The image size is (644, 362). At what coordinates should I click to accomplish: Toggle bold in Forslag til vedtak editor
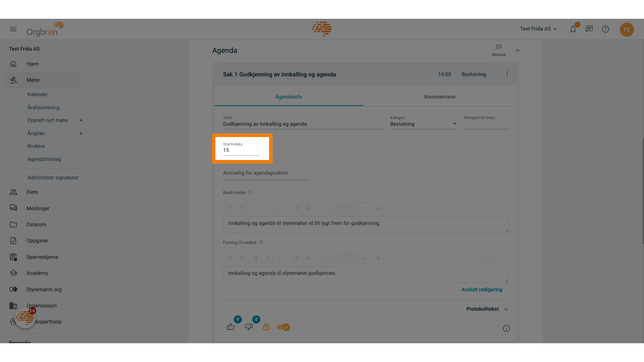click(256, 258)
